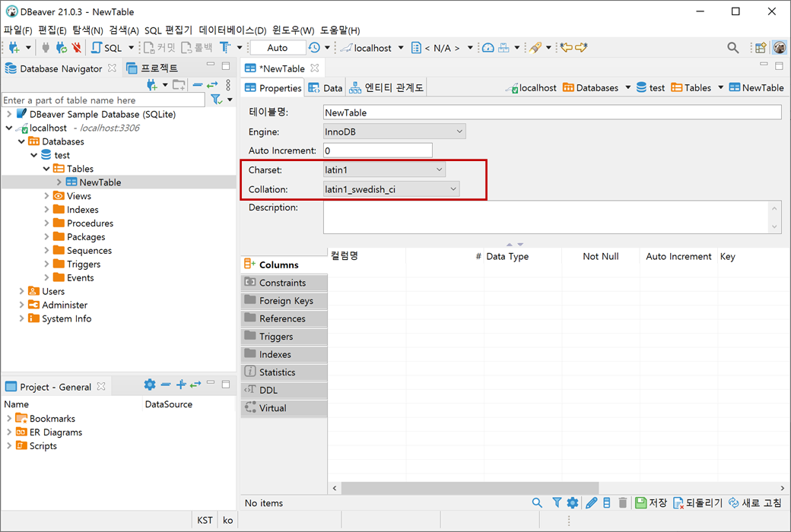Click the forward navigation yellow arrow
This screenshot has width=791, height=532.
coord(582,47)
